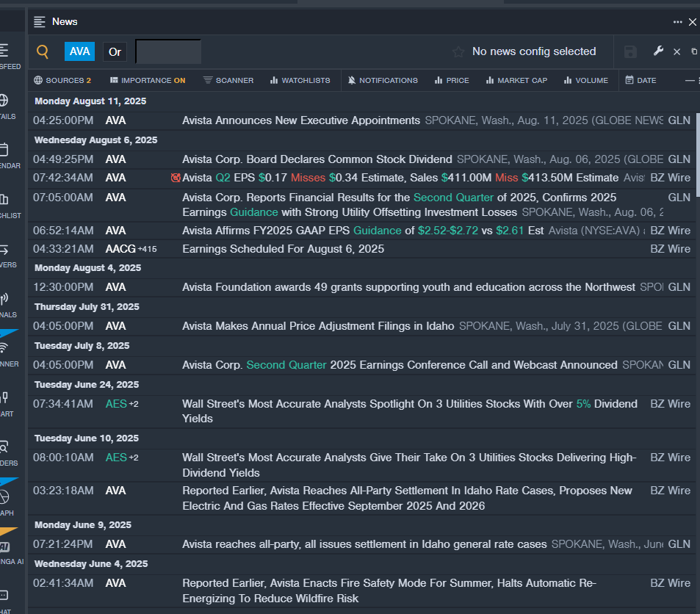Click the AACG +415 ticker group
This screenshot has width=700, height=614.
click(131, 249)
